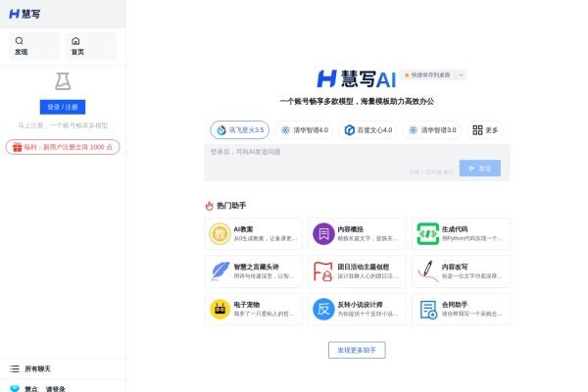Open the 内容概括 assistant card

tap(357, 233)
